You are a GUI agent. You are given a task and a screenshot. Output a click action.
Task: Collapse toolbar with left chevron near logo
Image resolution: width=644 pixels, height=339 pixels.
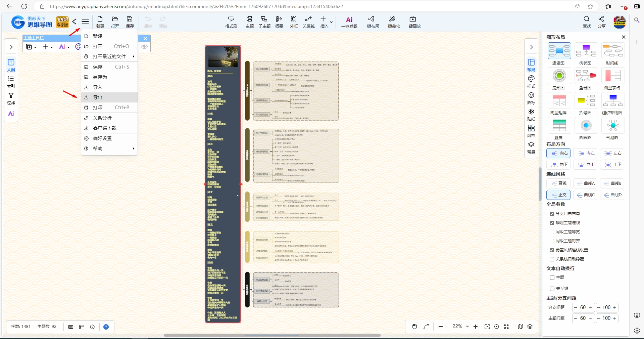[x=75, y=22]
